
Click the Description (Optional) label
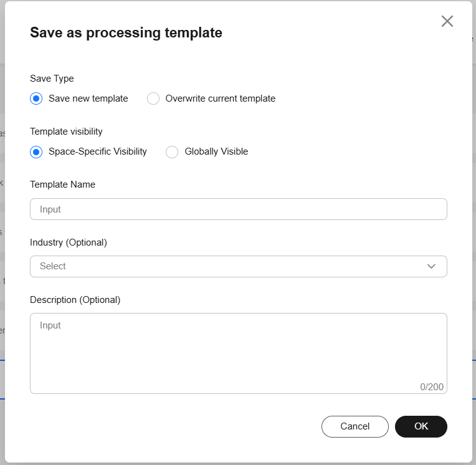click(75, 300)
